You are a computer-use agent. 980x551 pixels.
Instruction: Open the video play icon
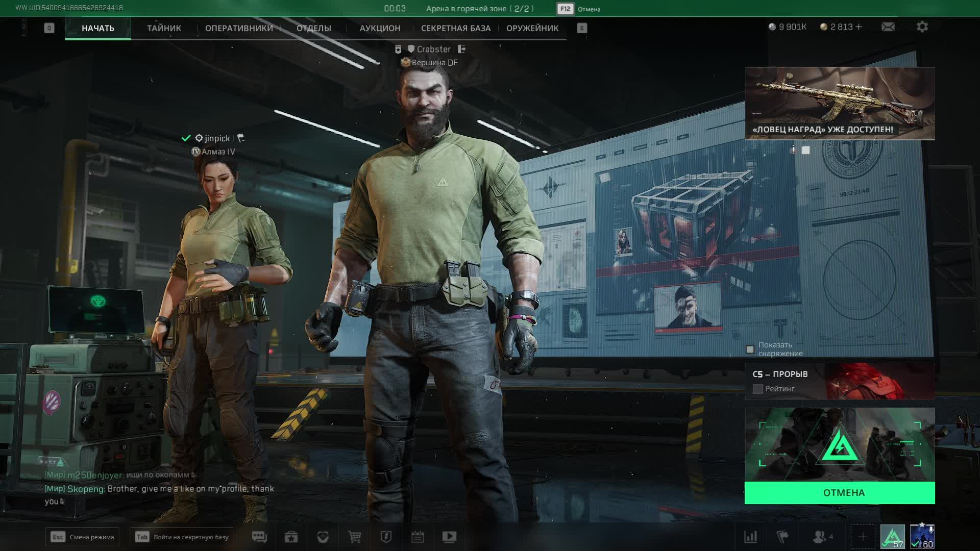449,537
